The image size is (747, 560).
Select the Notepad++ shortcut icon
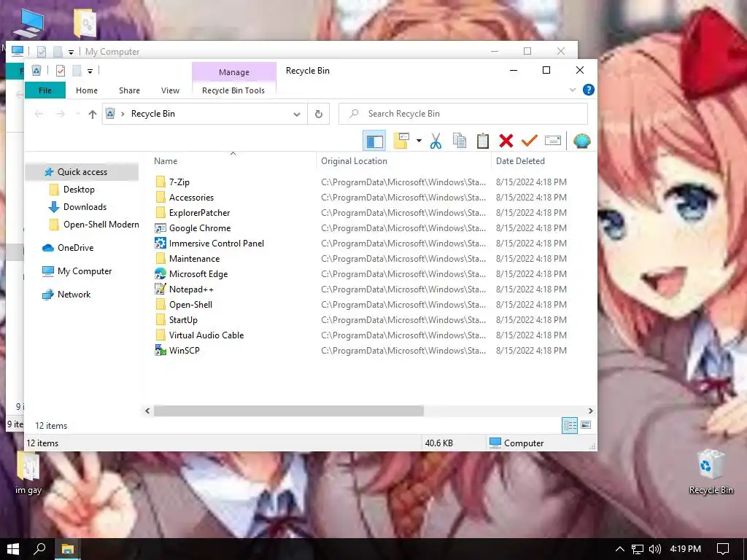[x=160, y=289]
